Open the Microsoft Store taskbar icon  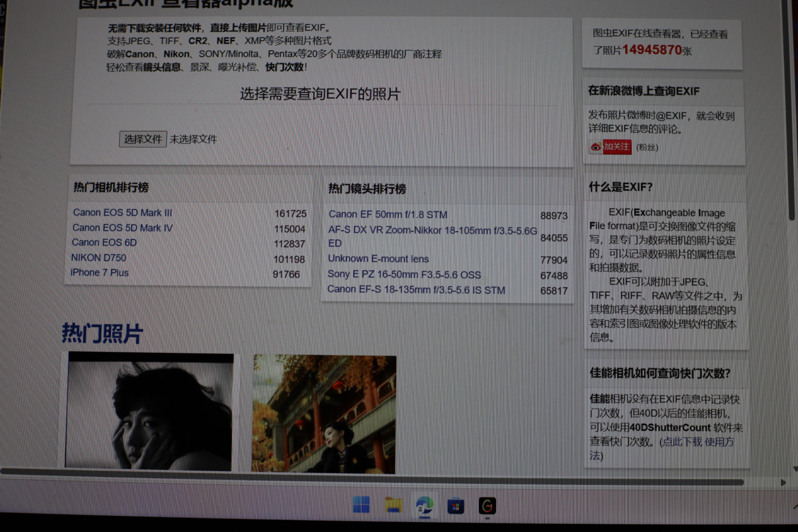pos(456,505)
